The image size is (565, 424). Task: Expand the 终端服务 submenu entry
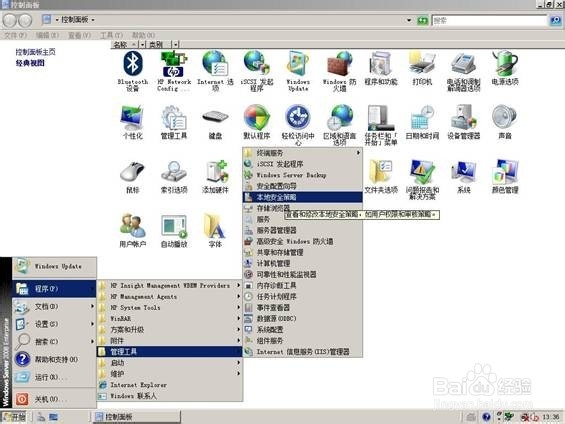tap(303, 153)
